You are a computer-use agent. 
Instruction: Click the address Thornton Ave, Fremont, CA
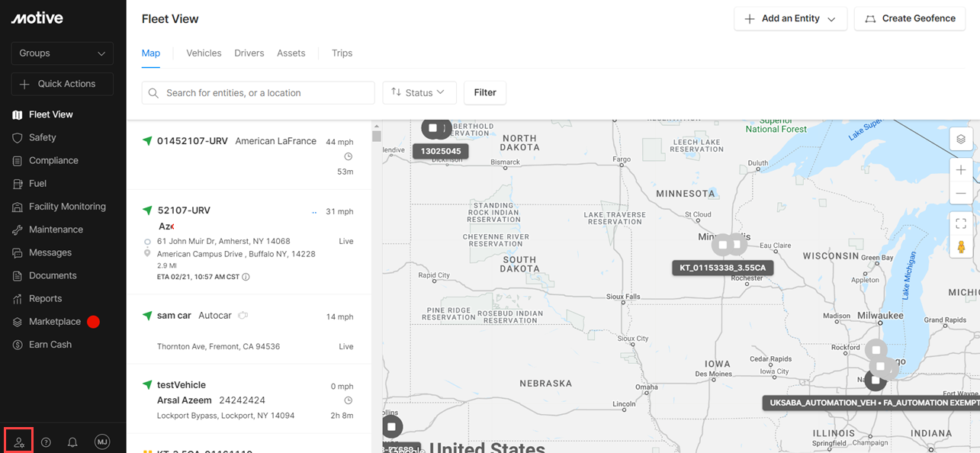tap(218, 346)
